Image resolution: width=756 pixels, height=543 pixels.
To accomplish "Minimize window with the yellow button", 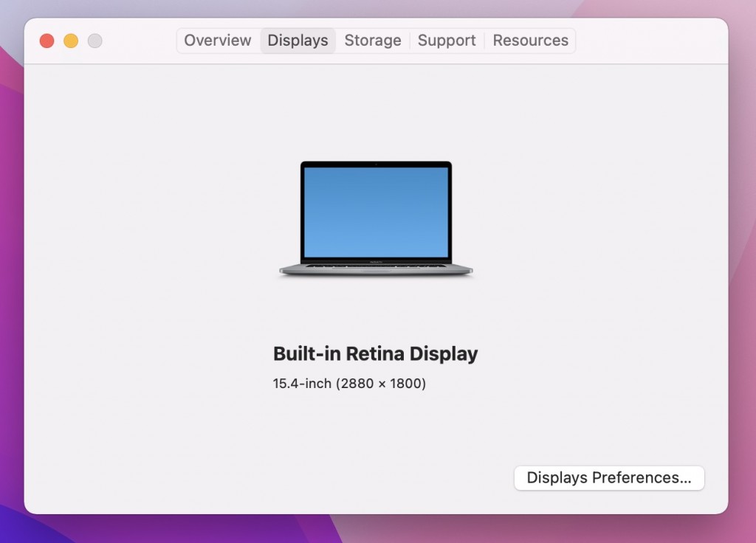I will click(71, 41).
